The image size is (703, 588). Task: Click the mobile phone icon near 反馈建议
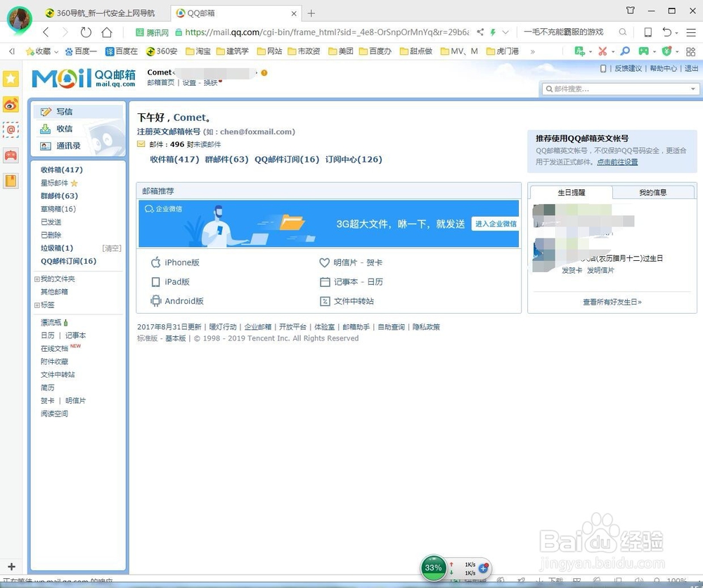[x=603, y=69]
